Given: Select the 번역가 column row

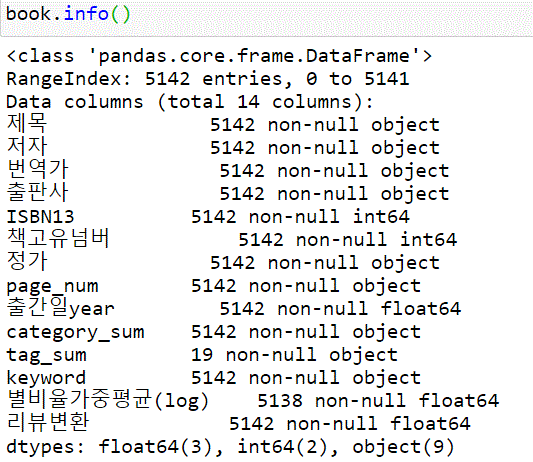Looking at the screenshot, I should 228,170.
